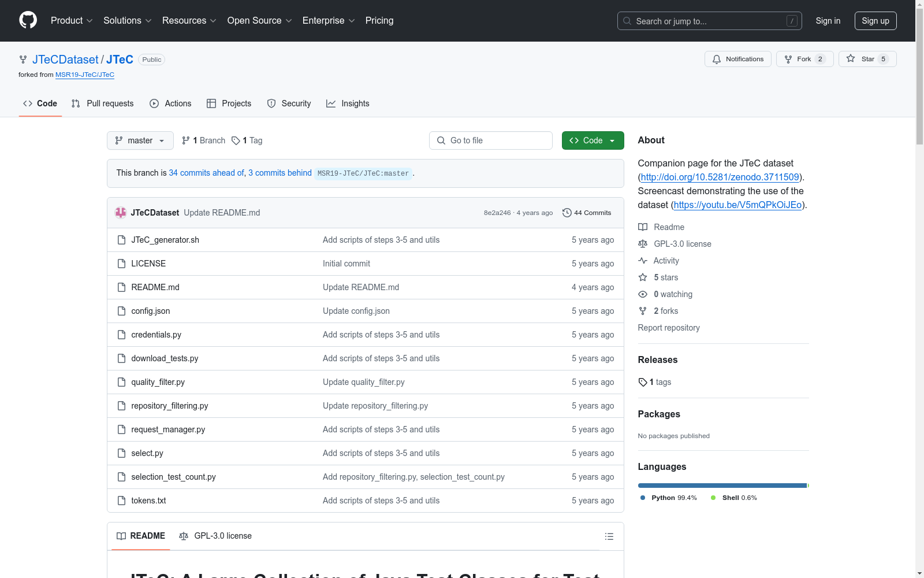The height and width of the screenshot is (578, 924).
Task: Click the fork icon beside the repository name
Action: pos(23,60)
